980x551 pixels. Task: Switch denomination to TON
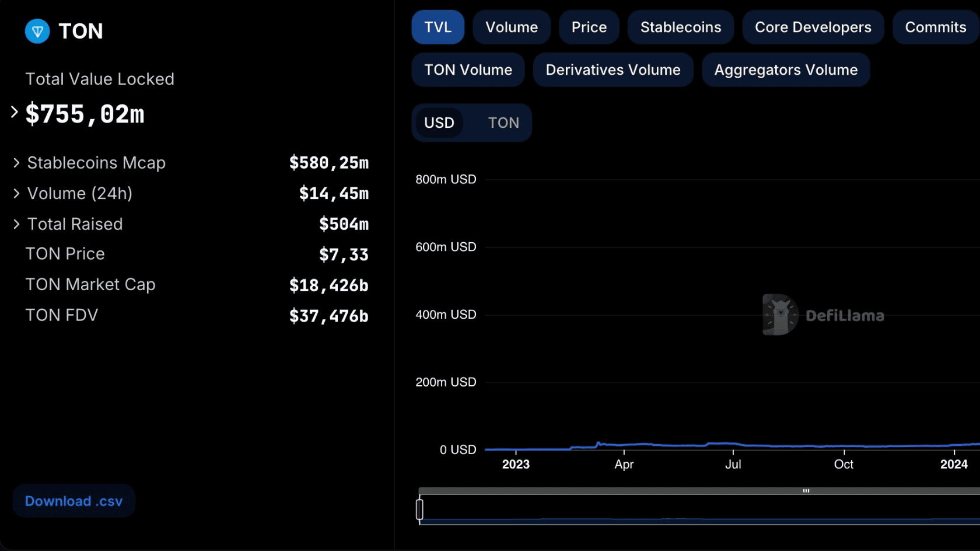(503, 123)
